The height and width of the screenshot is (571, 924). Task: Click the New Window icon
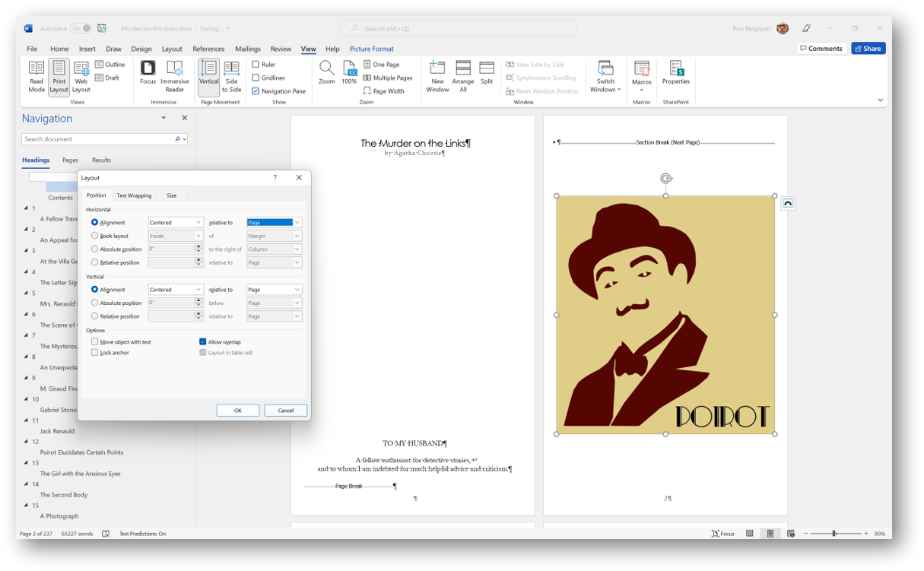[437, 76]
